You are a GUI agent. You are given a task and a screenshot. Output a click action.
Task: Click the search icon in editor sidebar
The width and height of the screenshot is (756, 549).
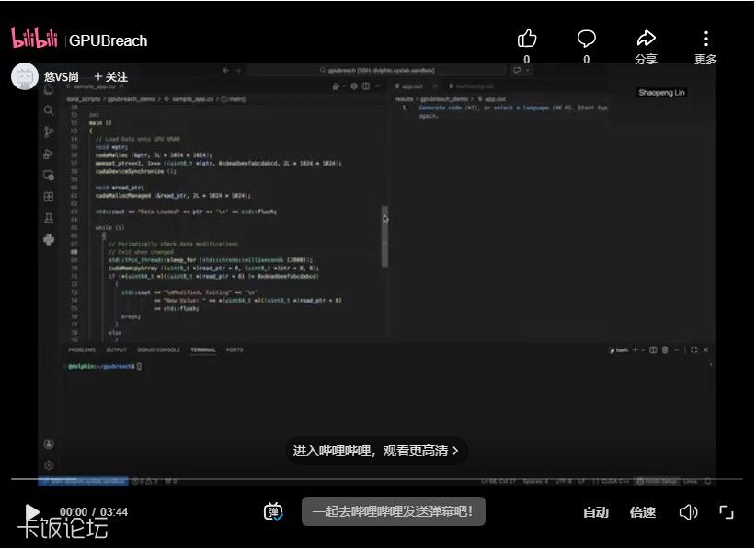tap(49, 110)
